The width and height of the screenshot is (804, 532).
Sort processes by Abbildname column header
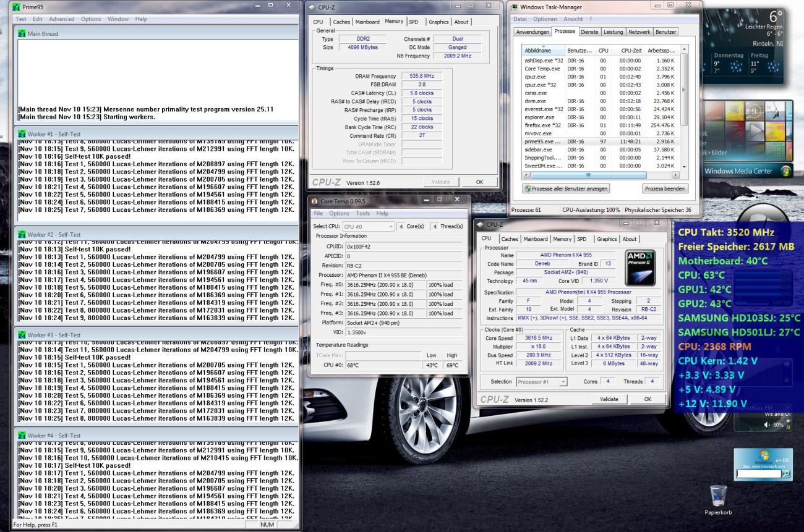[542, 49]
